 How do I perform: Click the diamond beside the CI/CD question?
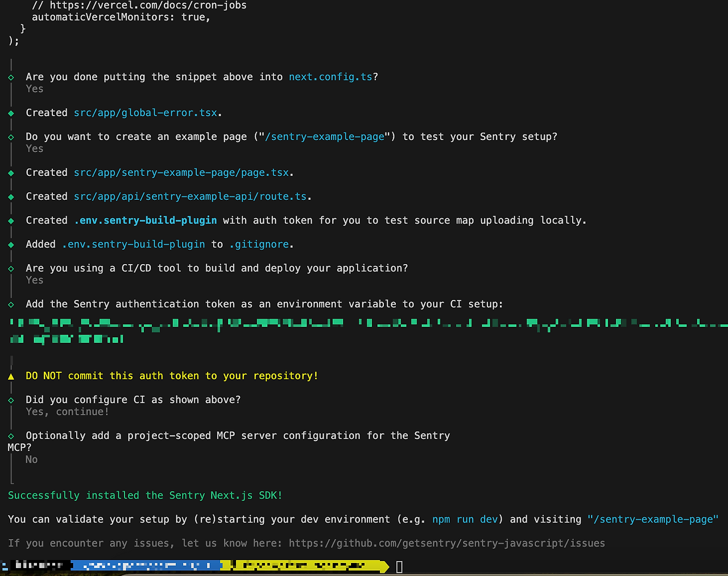(x=11, y=268)
